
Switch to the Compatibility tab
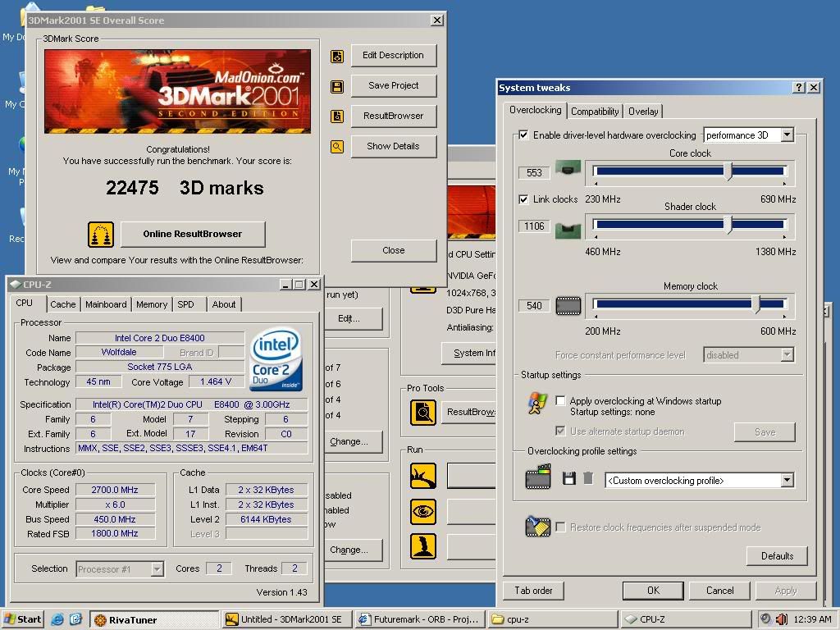[595, 112]
